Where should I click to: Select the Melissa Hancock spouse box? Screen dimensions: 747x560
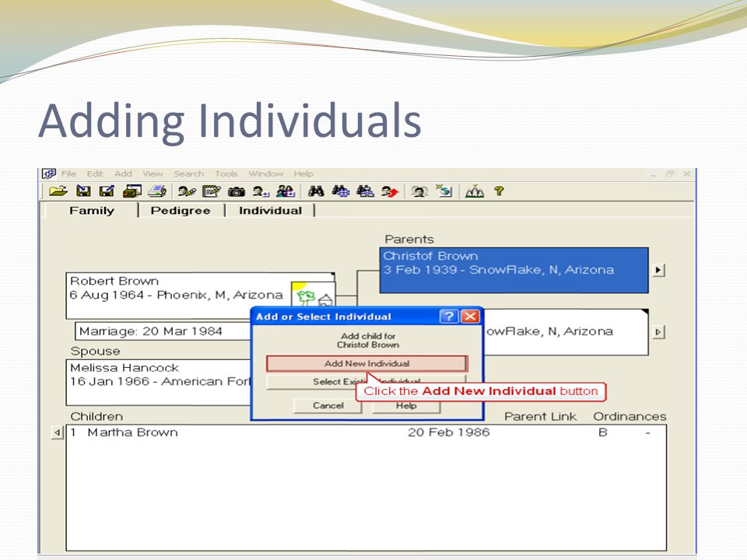(159, 383)
